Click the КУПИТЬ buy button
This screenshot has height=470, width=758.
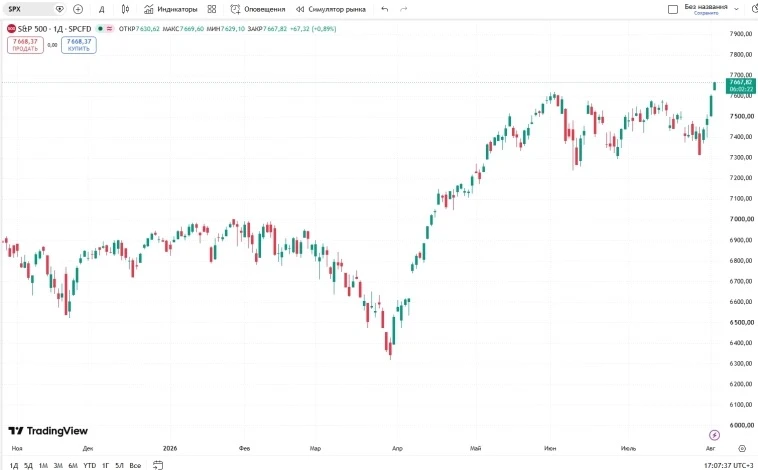79,45
